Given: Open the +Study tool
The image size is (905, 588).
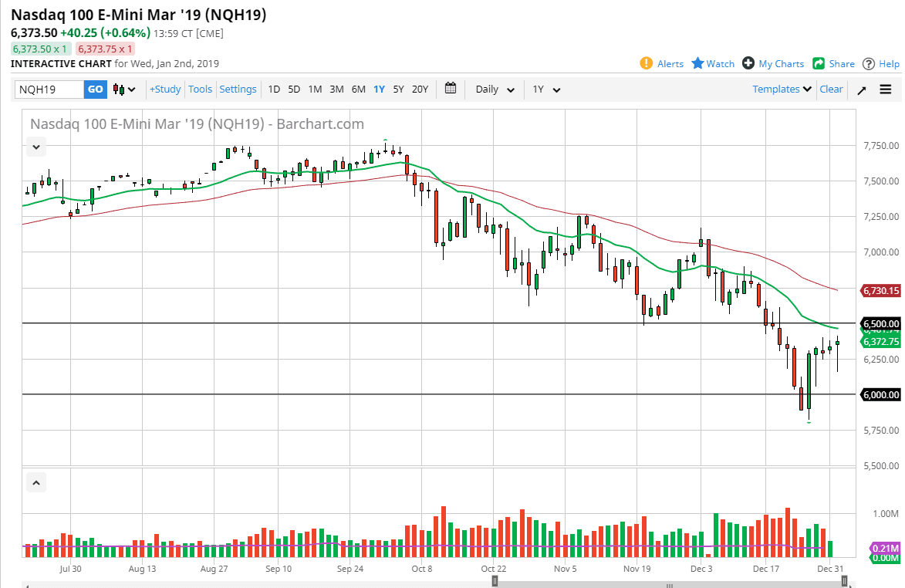Looking at the screenshot, I should coord(165,89).
